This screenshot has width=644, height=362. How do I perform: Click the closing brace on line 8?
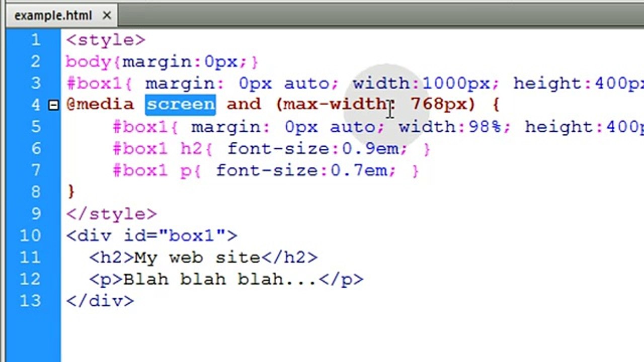(70, 192)
